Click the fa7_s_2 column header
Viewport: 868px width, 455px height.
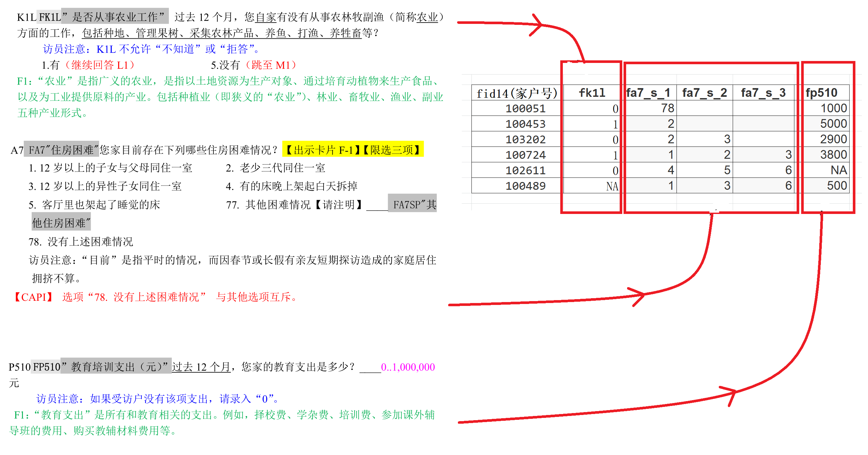click(704, 93)
